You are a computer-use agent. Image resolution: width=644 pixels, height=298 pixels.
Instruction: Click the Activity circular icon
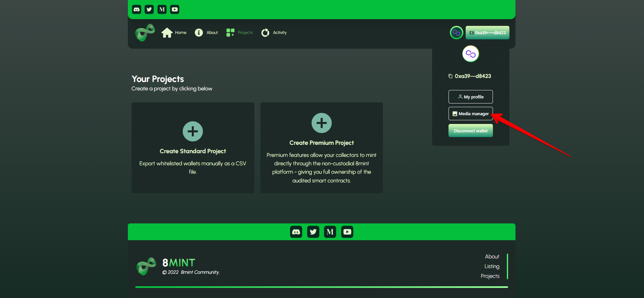265,33
